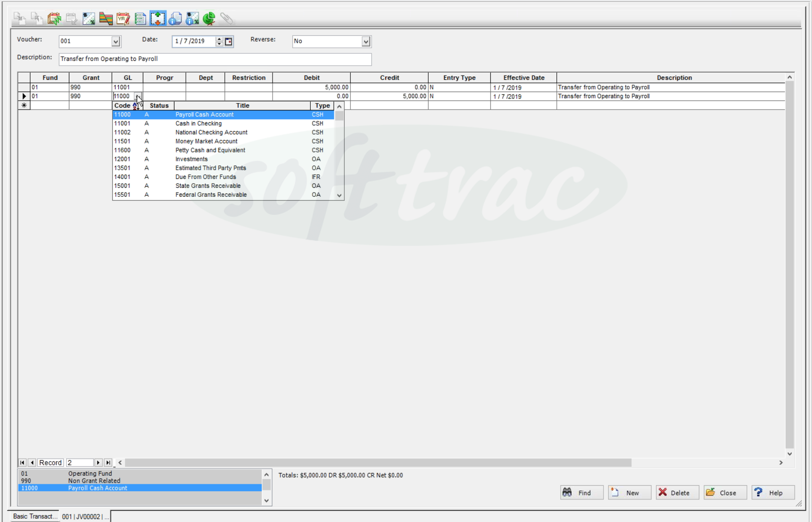This screenshot has height=522, width=812.
Task: Select 14001 Due From Other Funds
Action: click(x=224, y=177)
